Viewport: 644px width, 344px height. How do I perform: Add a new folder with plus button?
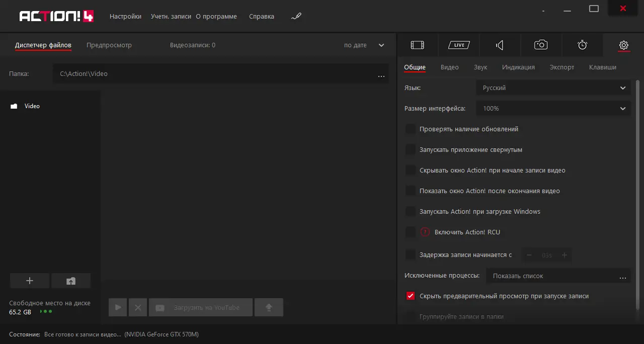coord(30,281)
